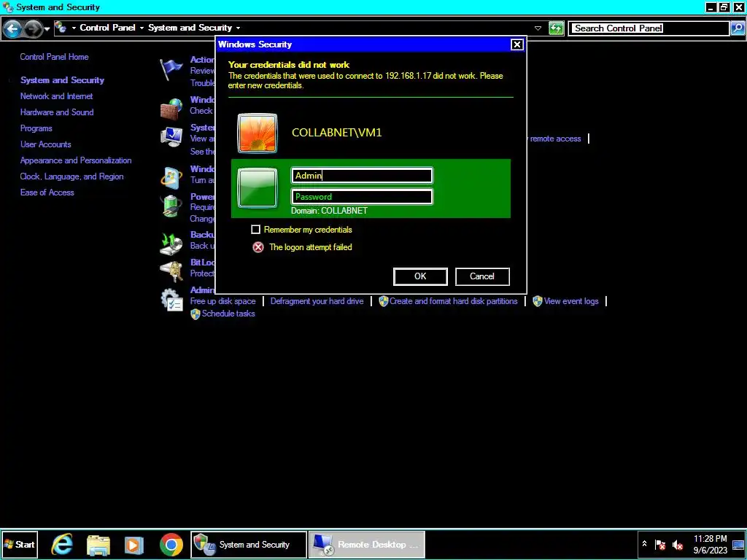This screenshot has width=747, height=560.
Task: Click the Start button
Action: (20, 545)
